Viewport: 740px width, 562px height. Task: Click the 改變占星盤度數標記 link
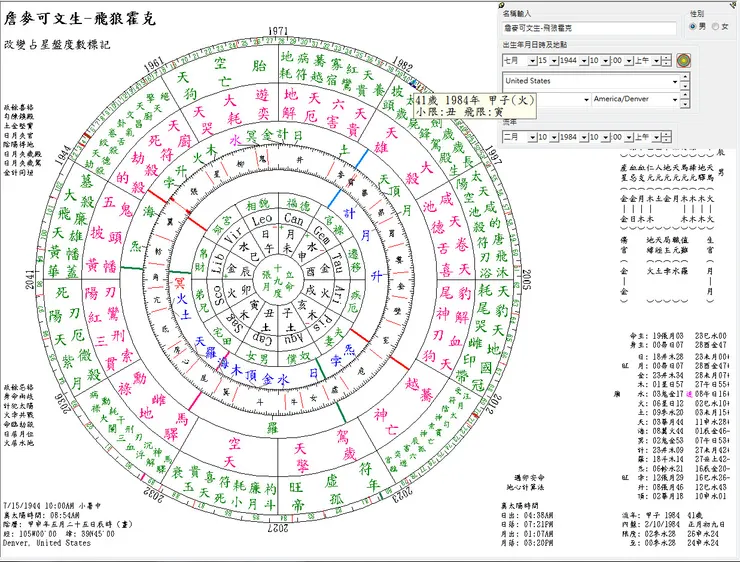57,44
